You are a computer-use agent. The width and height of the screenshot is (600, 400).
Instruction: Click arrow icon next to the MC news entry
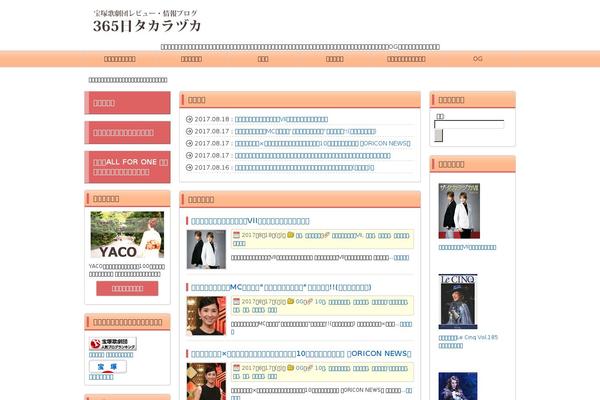(x=189, y=131)
